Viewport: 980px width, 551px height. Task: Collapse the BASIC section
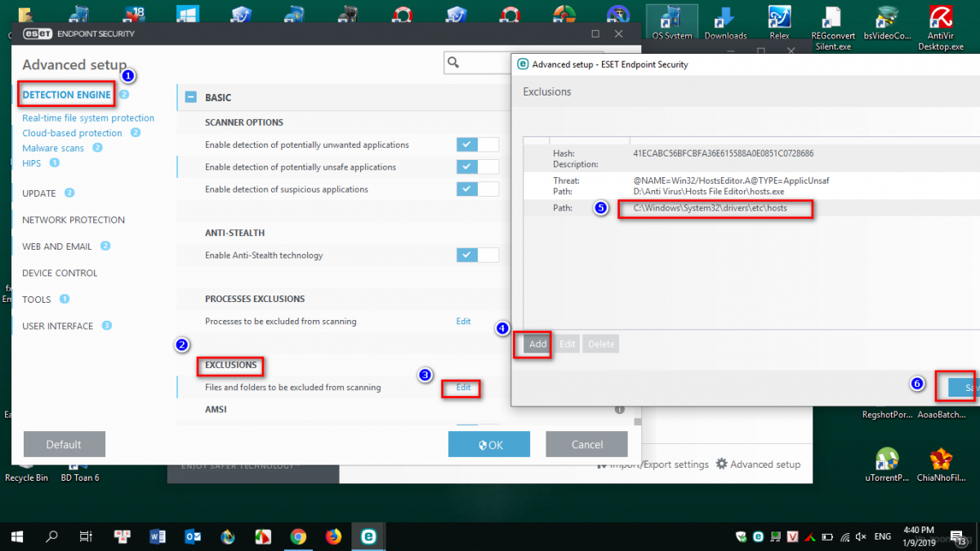(x=191, y=97)
